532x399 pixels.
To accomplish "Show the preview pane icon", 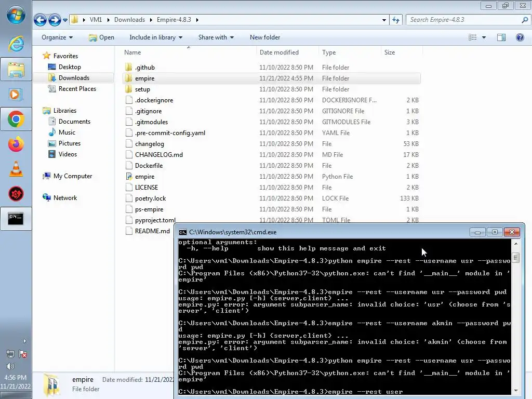I will pos(501,37).
